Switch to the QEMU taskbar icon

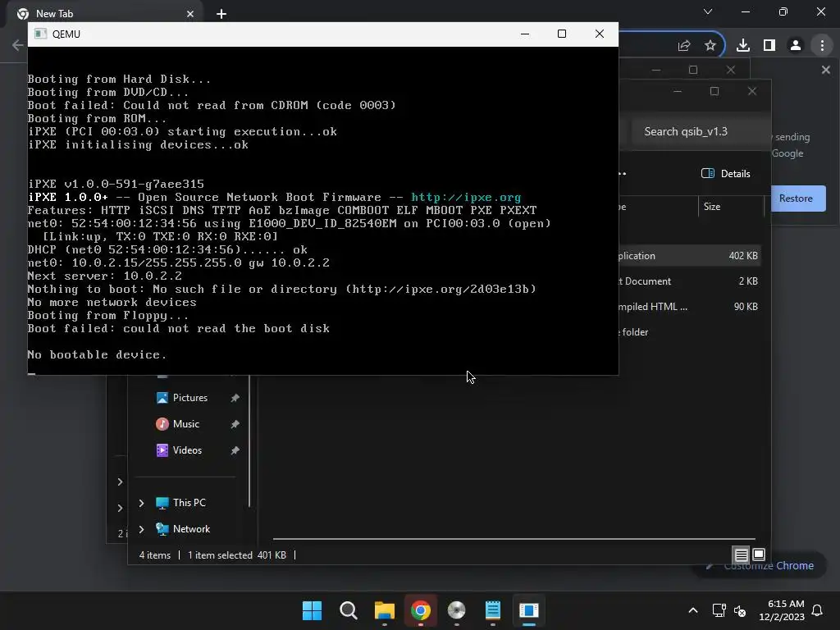(529, 610)
